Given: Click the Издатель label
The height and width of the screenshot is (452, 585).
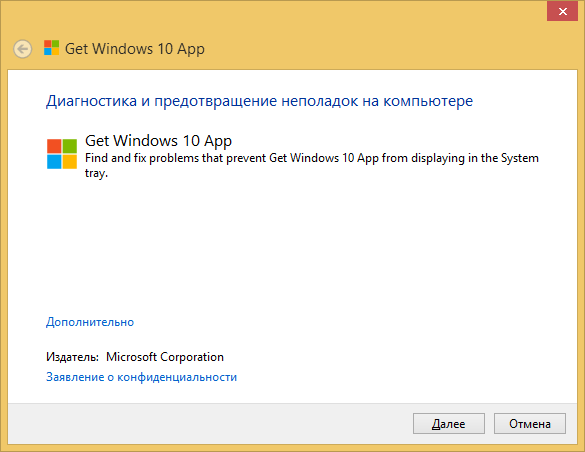Looking at the screenshot, I should point(72,357).
